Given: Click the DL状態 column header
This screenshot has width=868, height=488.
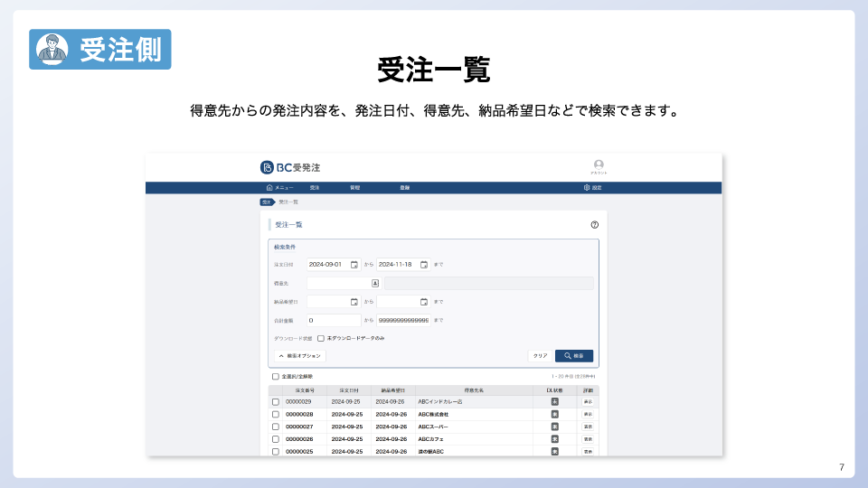Looking at the screenshot, I should tap(554, 390).
